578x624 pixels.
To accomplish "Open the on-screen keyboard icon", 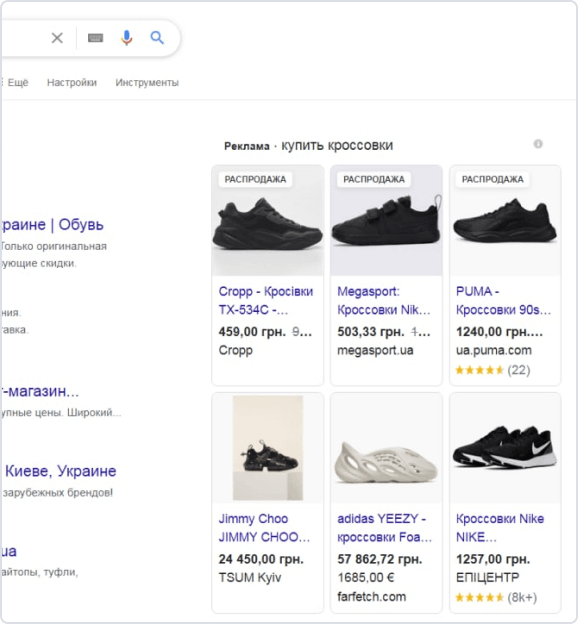I will pos(96,38).
